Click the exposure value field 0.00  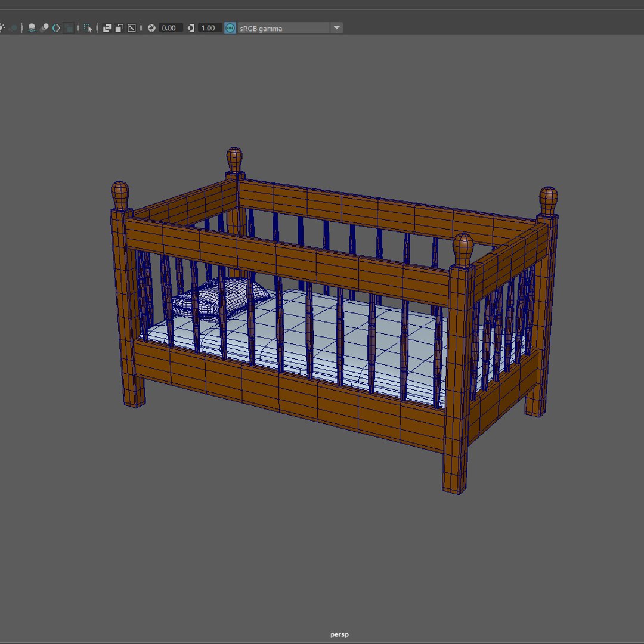171,28
